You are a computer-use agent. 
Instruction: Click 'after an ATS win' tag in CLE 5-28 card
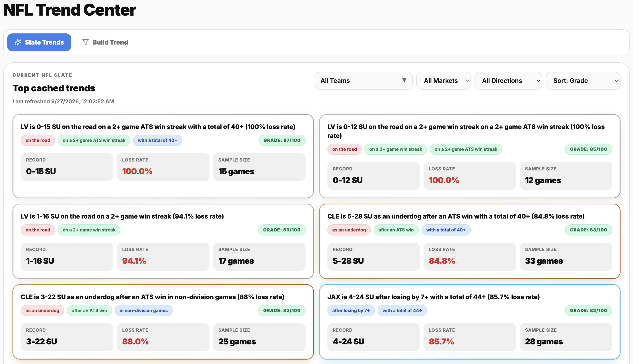tap(396, 230)
